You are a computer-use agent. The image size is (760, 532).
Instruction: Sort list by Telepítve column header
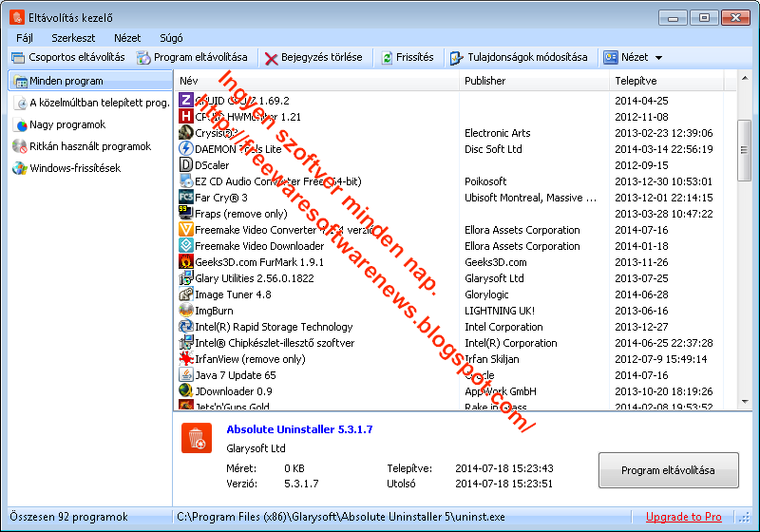click(667, 81)
